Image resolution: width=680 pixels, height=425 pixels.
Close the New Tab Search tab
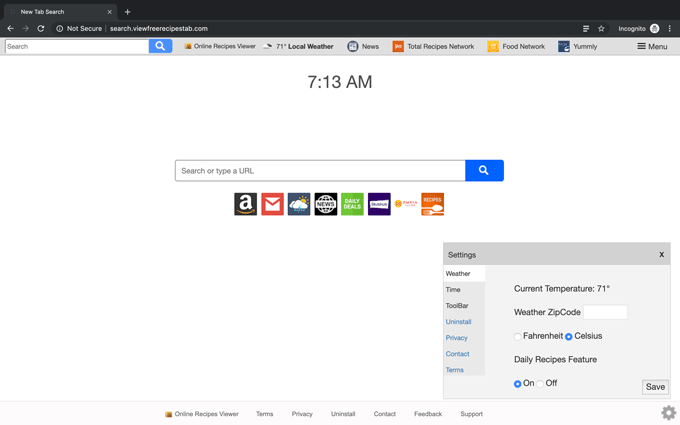[x=109, y=12]
